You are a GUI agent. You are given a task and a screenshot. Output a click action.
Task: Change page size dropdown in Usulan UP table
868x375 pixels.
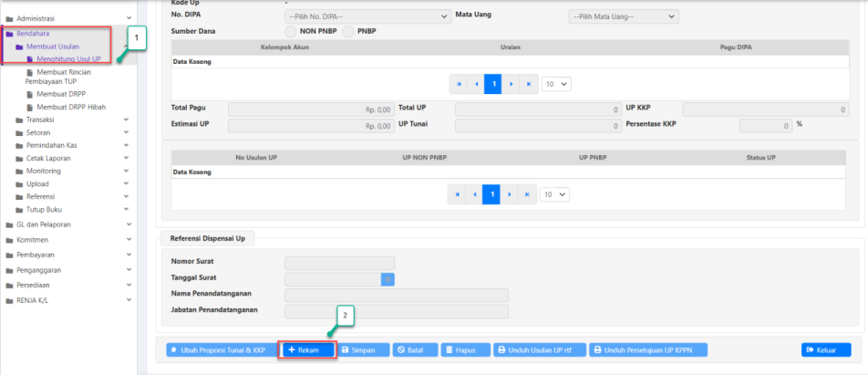point(555,194)
